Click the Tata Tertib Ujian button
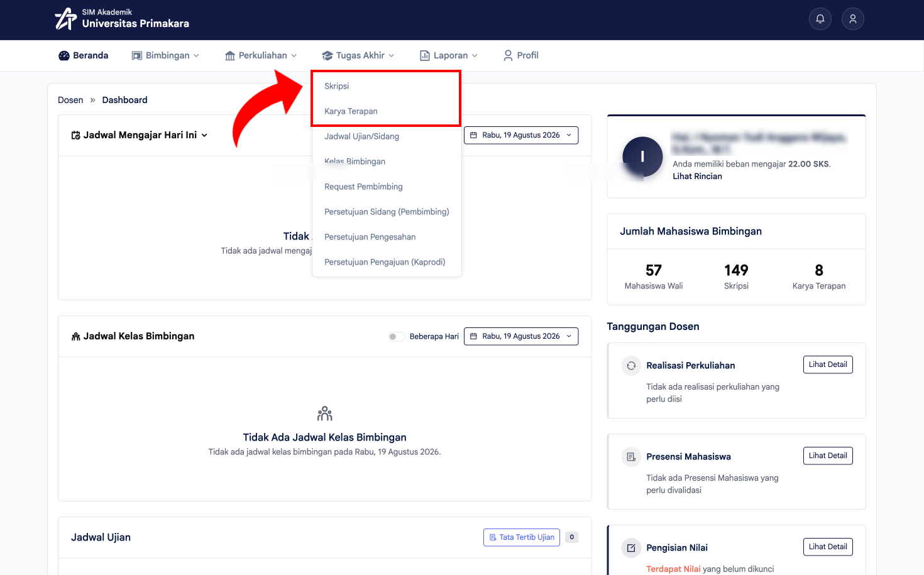The height and width of the screenshot is (575, 924). tap(522, 537)
